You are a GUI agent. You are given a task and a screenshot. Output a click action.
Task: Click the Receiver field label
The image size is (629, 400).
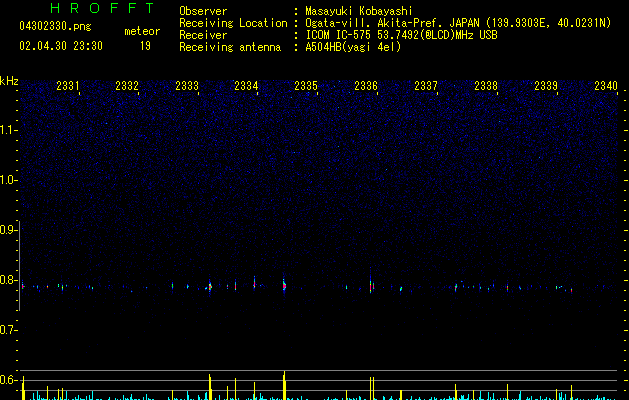tap(203, 35)
